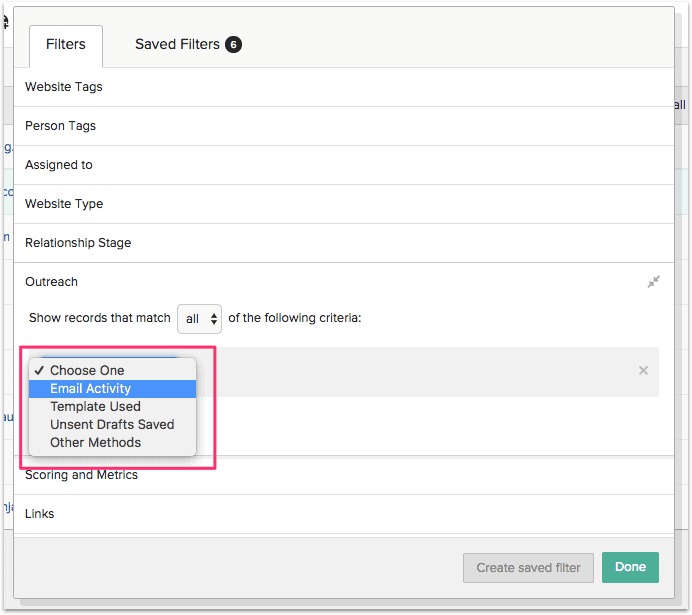Select the Choose One option

point(87,371)
